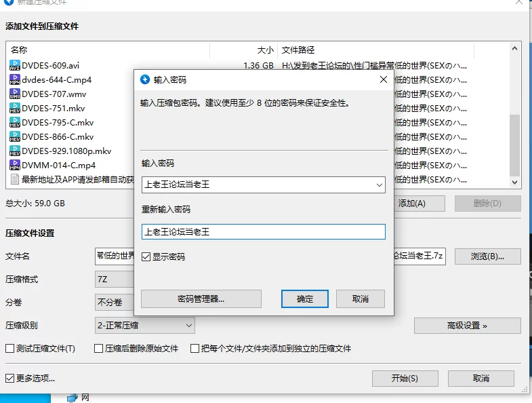Click the 重新输入密码 text field
The width and height of the screenshot is (532, 403).
pyautogui.click(x=263, y=232)
